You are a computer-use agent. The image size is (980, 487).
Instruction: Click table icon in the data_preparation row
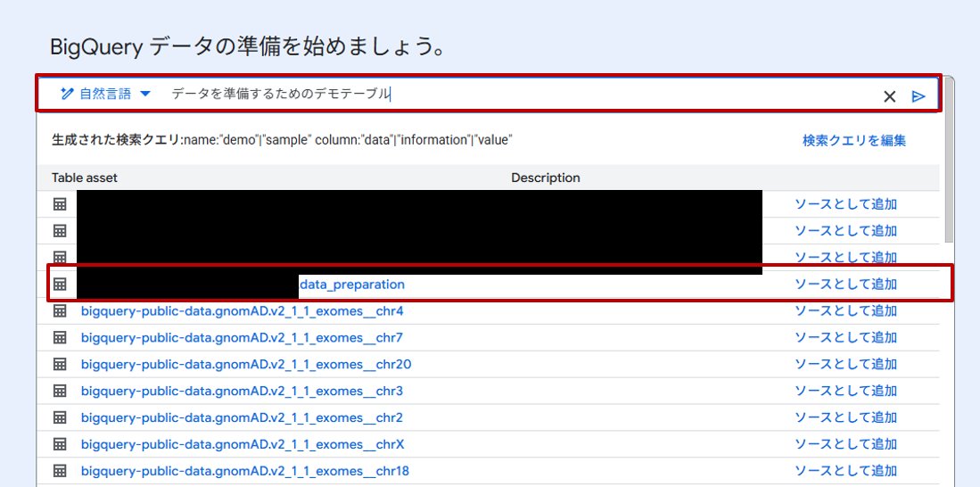click(60, 285)
